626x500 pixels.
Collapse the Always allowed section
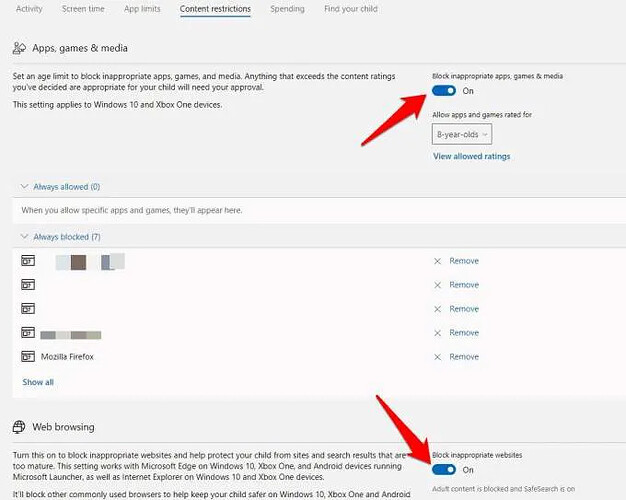point(26,187)
